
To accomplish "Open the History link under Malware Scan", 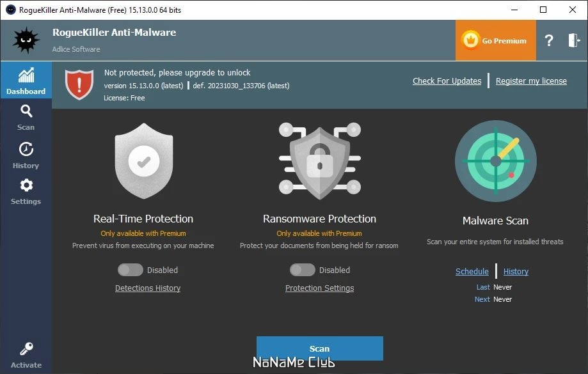I will [516, 271].
